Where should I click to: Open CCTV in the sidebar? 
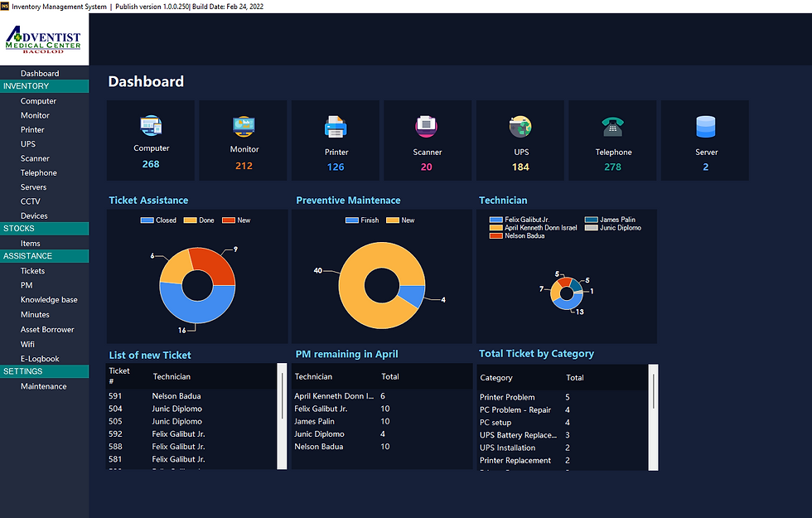click(x=30, y=201)
